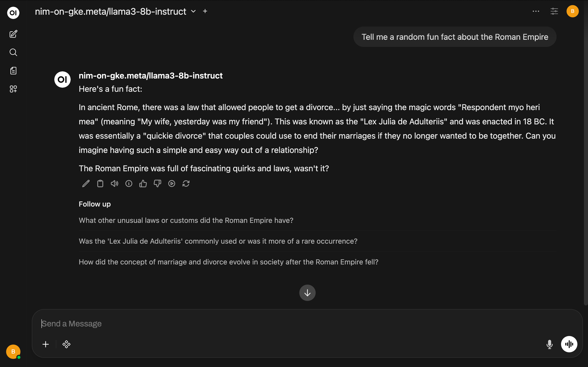
Task: Copy the Roman Empire fun fact
Action: (x=100, y=184)
